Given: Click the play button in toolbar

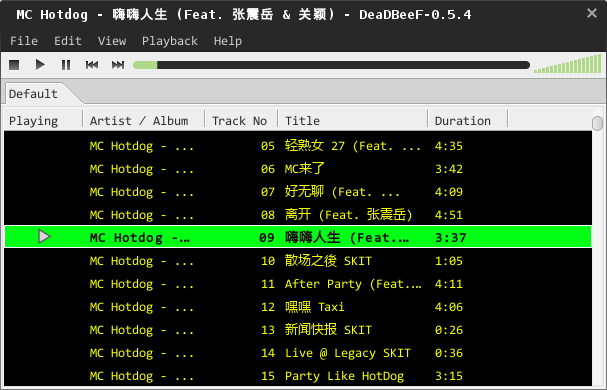Looking at the screenshot, I should click(x=40, y=65).
